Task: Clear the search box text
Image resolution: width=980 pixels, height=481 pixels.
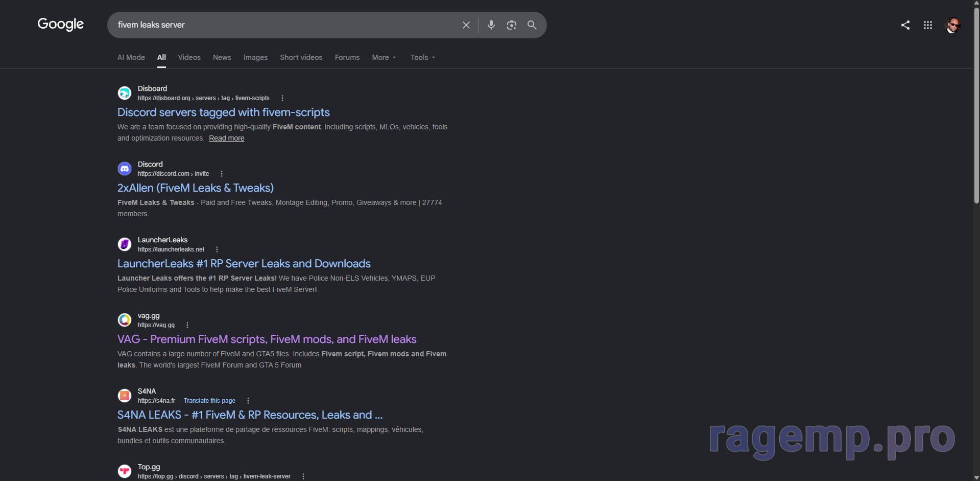Action: click(x=466, y=25)
